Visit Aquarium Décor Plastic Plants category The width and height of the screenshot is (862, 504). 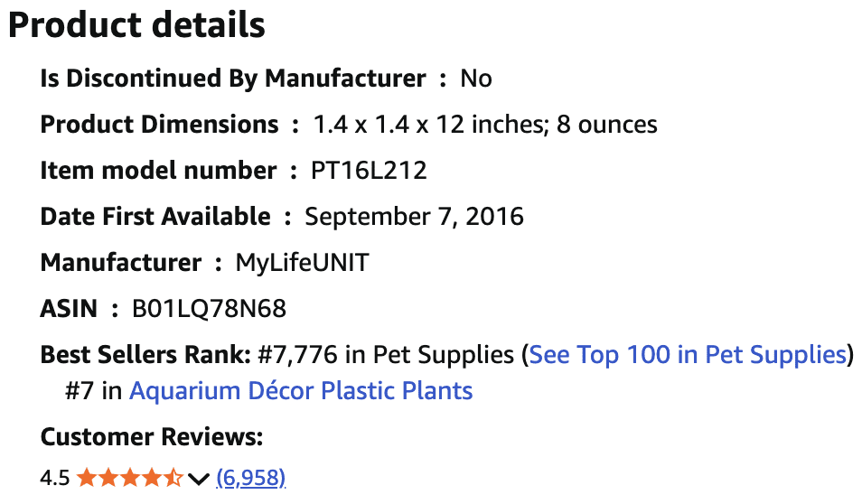301,391
